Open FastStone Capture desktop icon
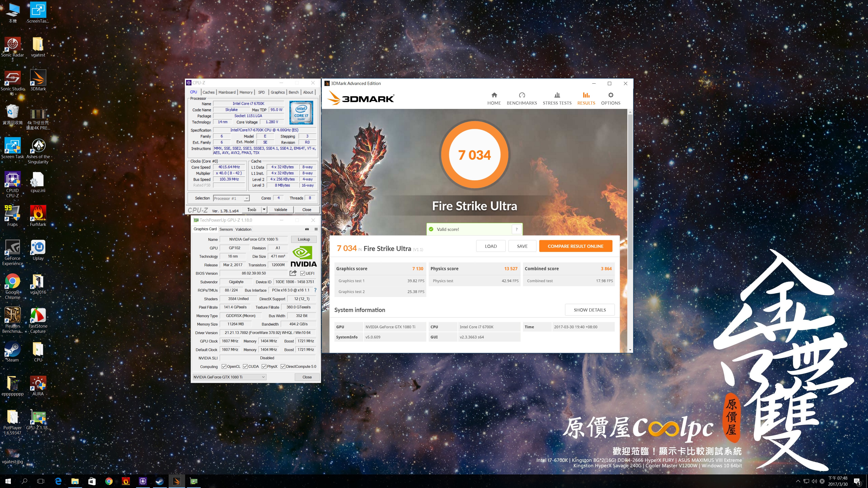Viewport: 868px width, 488px height. [38, 320]
